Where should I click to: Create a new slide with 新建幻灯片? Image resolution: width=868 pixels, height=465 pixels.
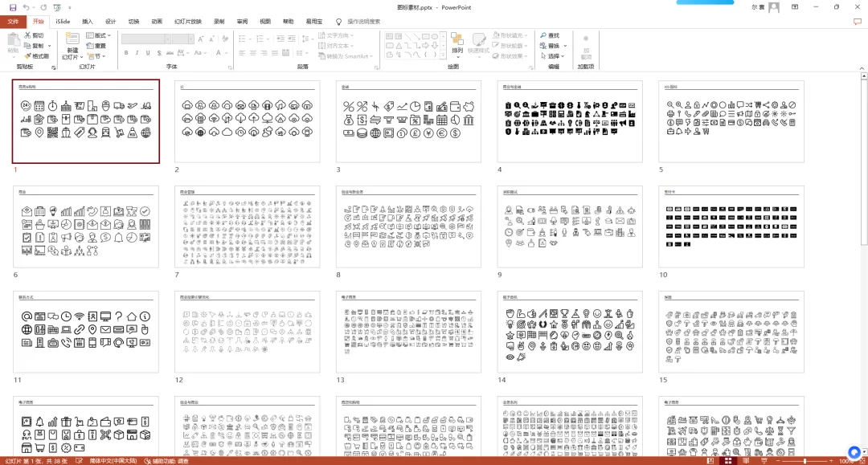(72, 46)
